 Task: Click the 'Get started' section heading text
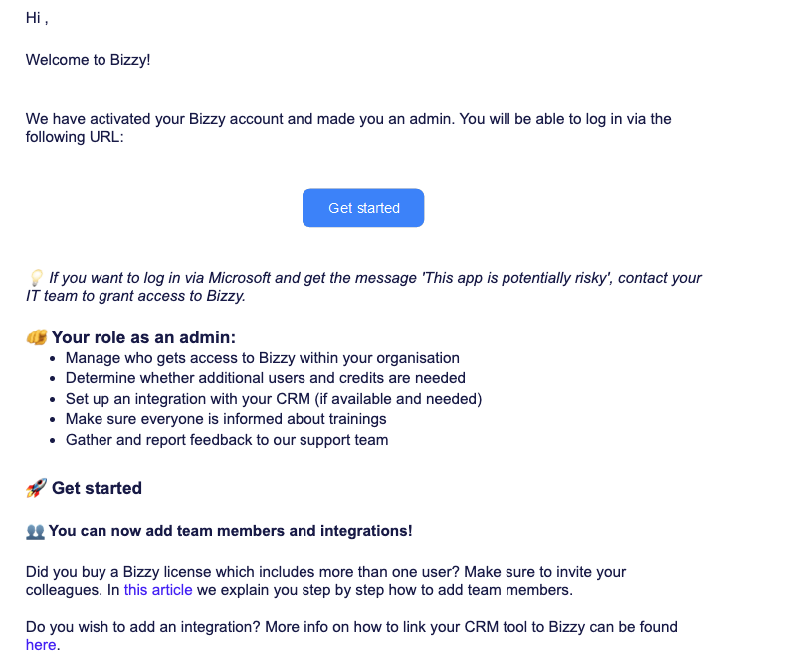97,488
